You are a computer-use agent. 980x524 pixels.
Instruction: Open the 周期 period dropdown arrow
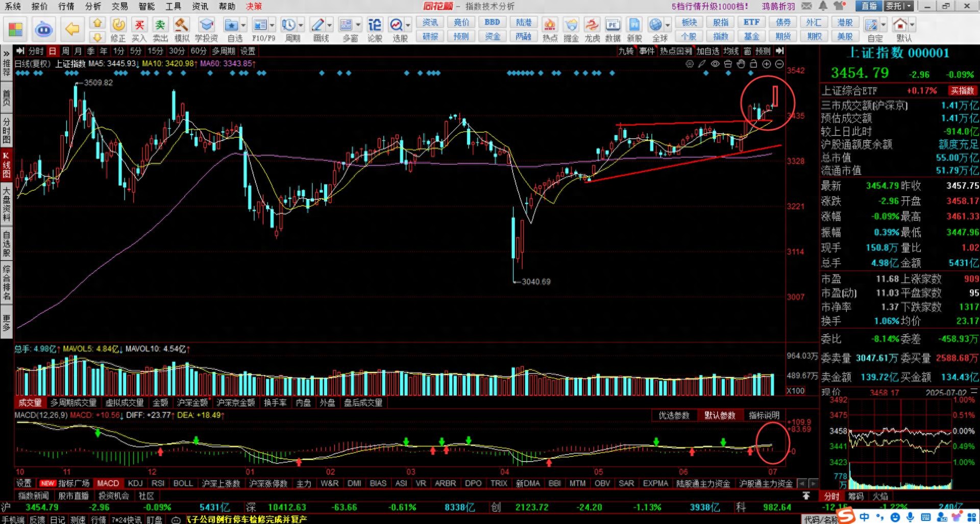(301, 25)
